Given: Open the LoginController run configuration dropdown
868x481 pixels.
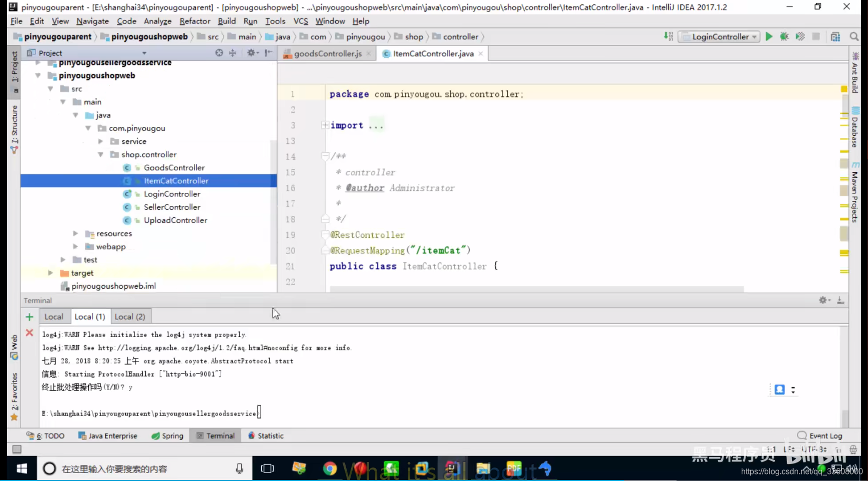Looking at the screenshot, I should coord(719,36).
